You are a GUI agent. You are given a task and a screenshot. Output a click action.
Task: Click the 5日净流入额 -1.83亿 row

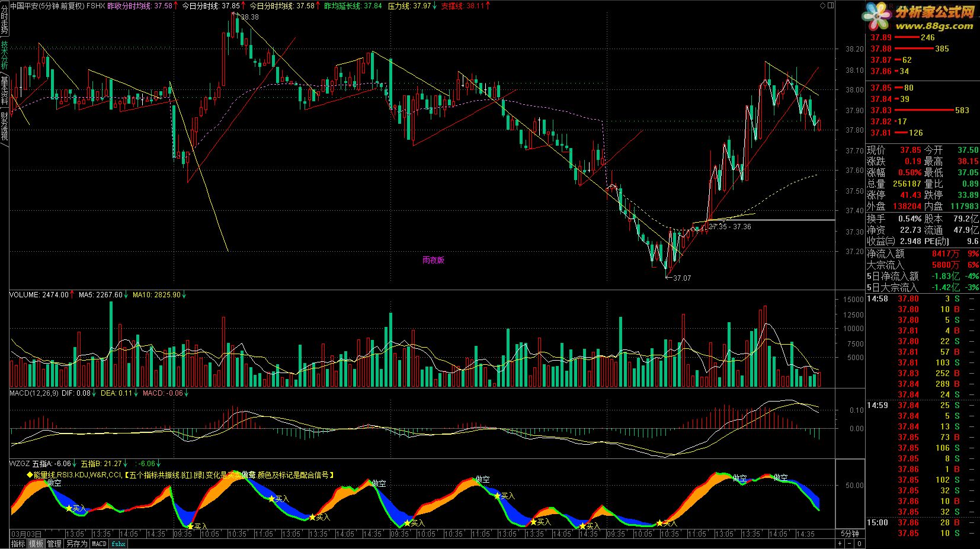pos(923,276)
